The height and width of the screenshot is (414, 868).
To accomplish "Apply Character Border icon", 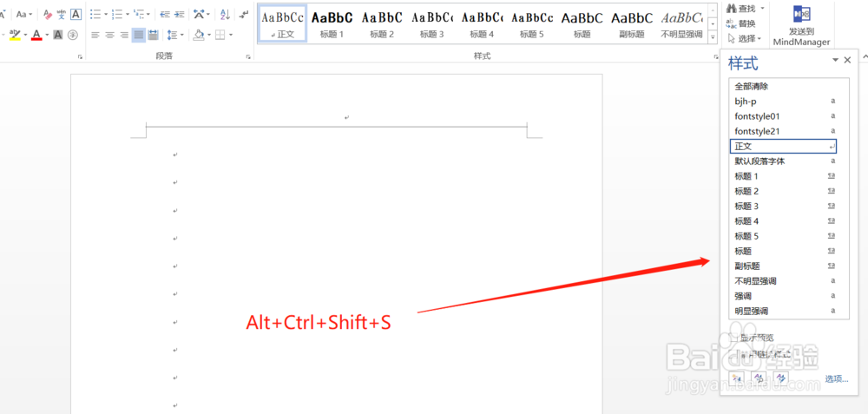I will tap(76, 15).
